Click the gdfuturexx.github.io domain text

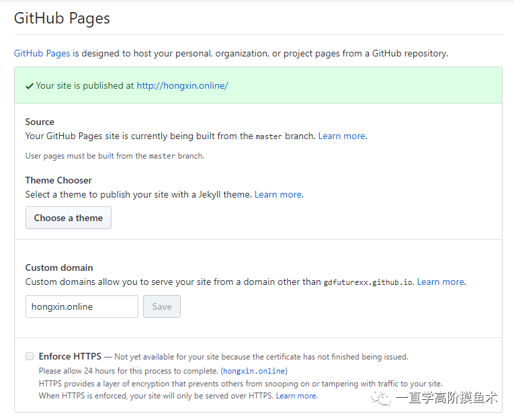368,282
